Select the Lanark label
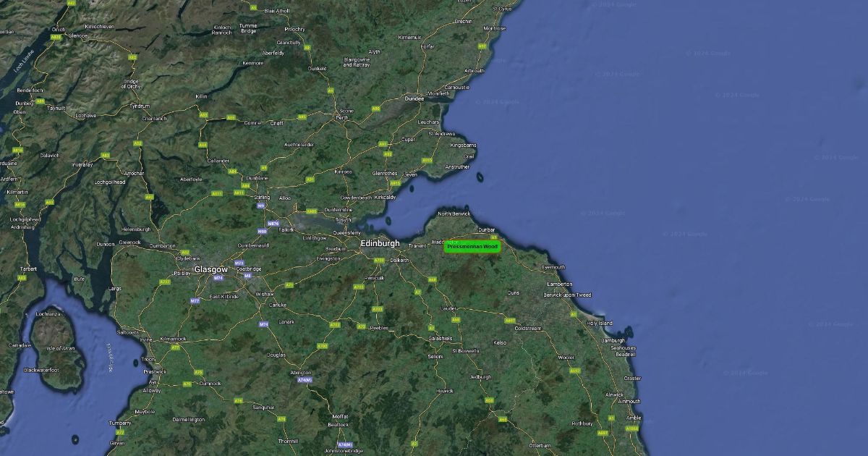 click(286, 321)
